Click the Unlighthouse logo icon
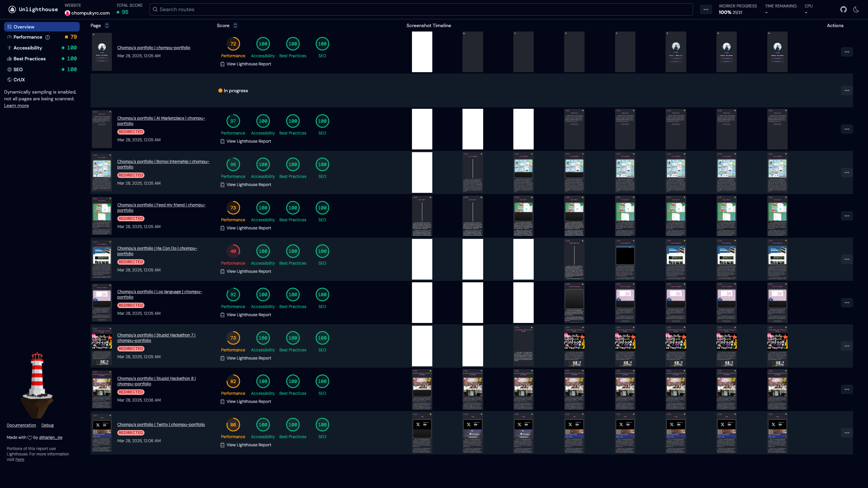The width and height of the screenshot is (868, 488). [12, 9]
